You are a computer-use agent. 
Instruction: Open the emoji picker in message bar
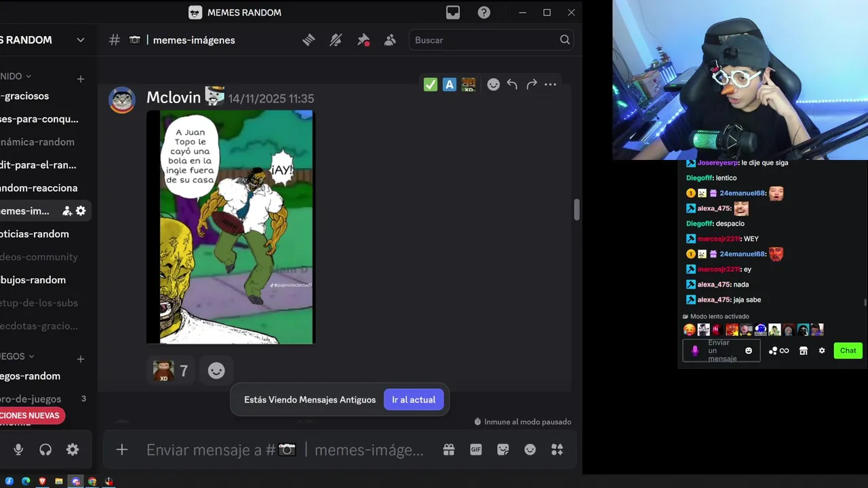pos(530,449)
